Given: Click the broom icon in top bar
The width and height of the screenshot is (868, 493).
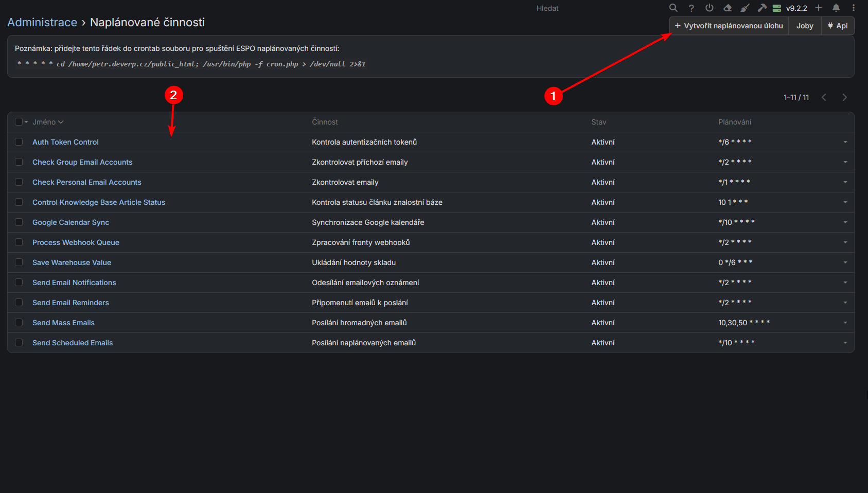Looking at the screenshot, I should [745, 8].
